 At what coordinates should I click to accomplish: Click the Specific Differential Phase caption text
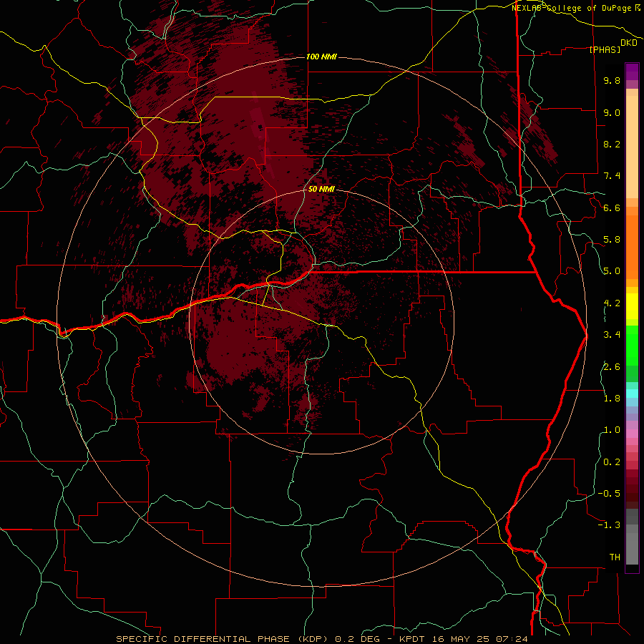click(321, 639)
